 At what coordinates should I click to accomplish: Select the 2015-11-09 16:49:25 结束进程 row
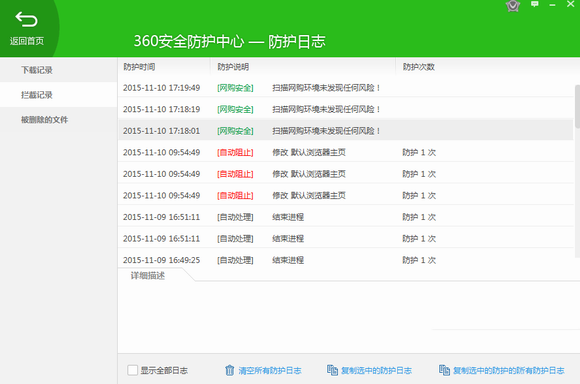(x=345, y=260)
